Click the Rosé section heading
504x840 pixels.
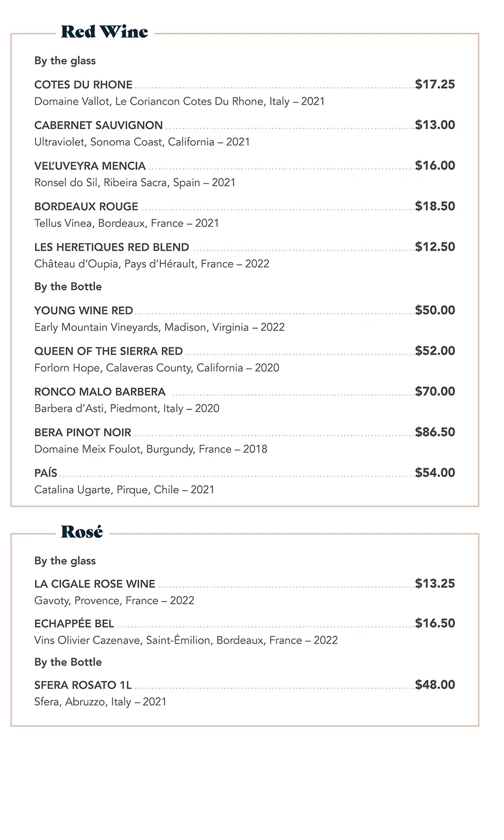[82, 532]
